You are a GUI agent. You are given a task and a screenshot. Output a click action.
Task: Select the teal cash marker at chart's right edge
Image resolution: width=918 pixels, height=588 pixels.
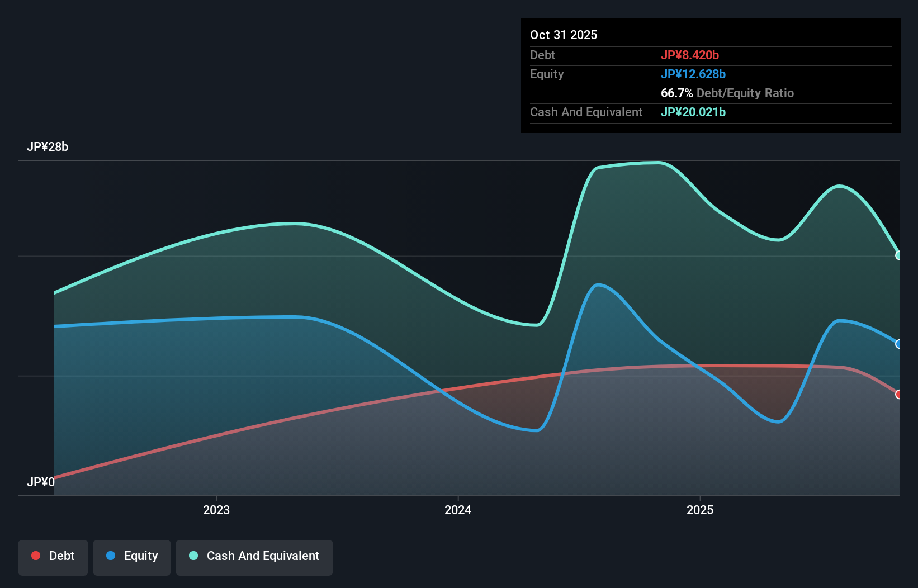(x=899, y=255)
